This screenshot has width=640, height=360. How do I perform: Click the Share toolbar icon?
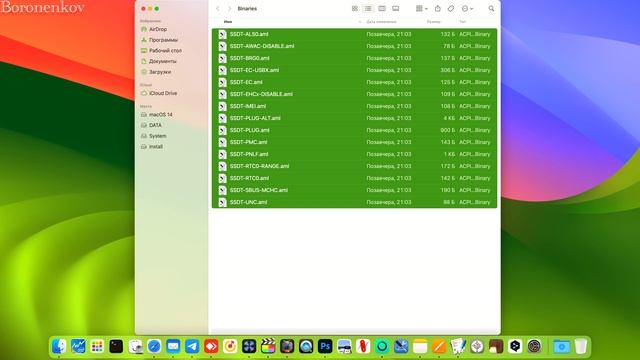click(438, 9)
